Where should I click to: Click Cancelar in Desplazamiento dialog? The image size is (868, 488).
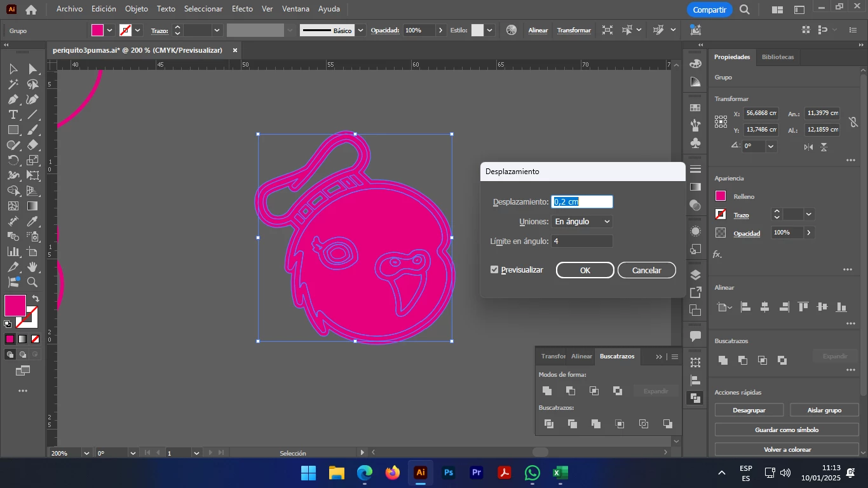click(647, 270)
